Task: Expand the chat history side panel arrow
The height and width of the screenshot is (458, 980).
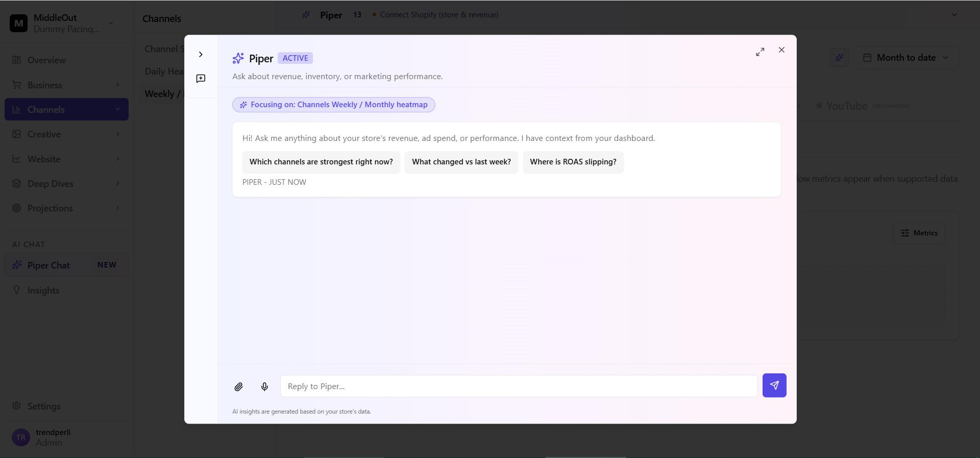Action: (x=201, y=55)
